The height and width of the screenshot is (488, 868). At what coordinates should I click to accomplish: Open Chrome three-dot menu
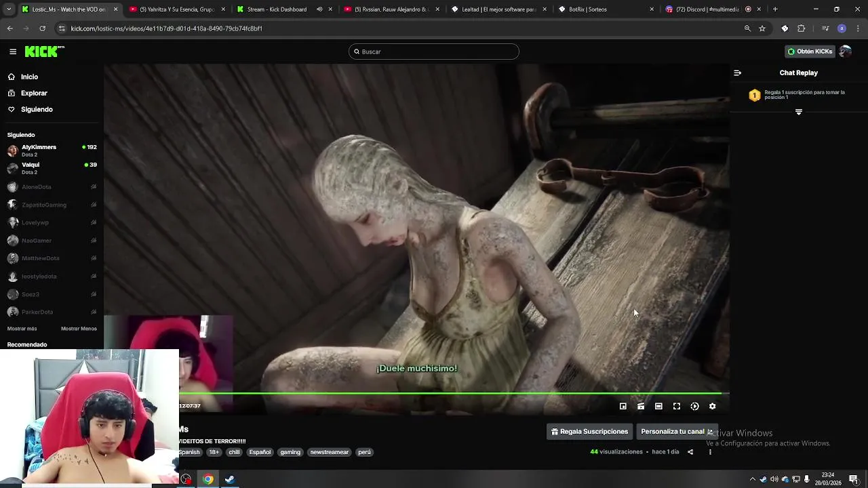pyautogui.click(x=859, y=28)
